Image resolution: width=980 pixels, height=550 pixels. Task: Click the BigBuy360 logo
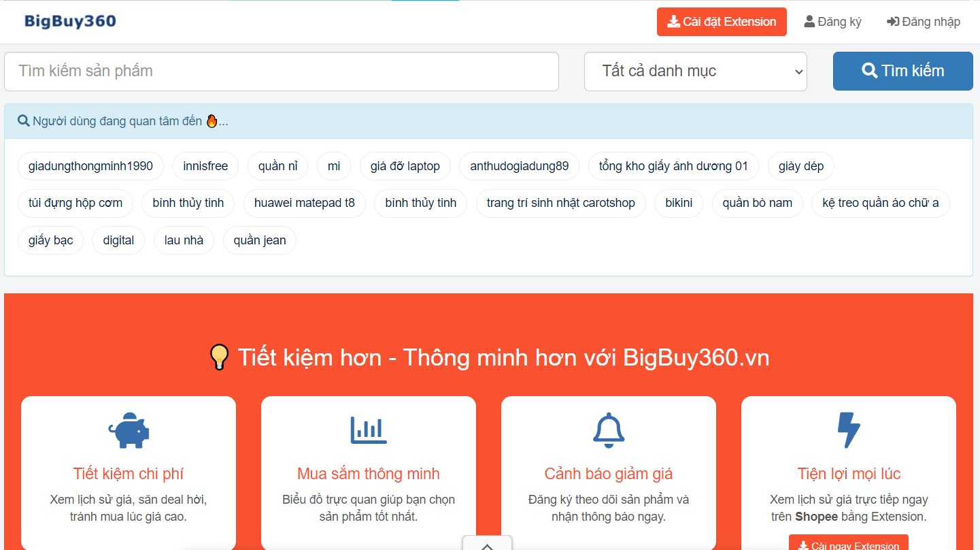(70, 21)
